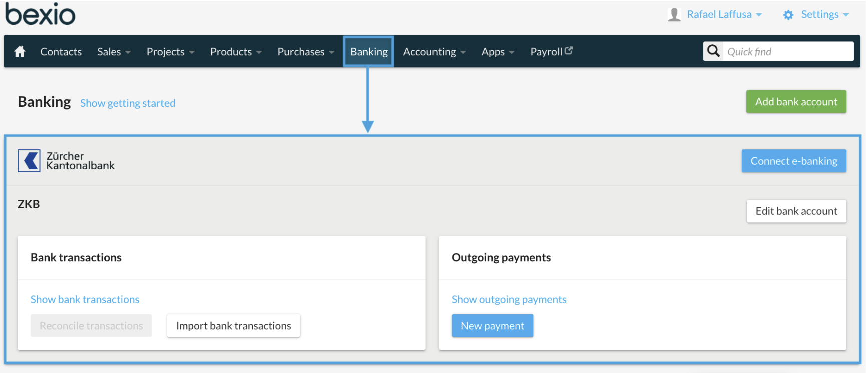868x373 pixels.
Task: Click the user profile avatar icon
Action: pyautogui.click(x=674, y=14)
